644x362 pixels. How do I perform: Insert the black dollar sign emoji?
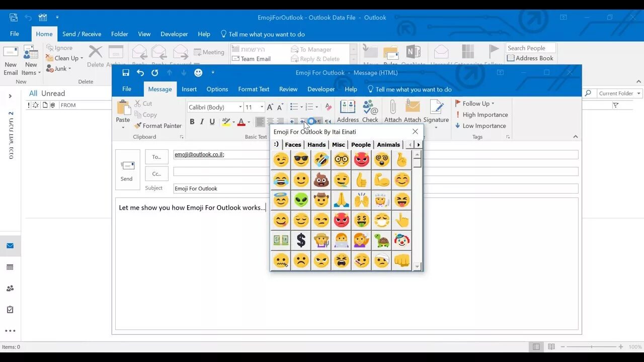(x=301, y=240)
